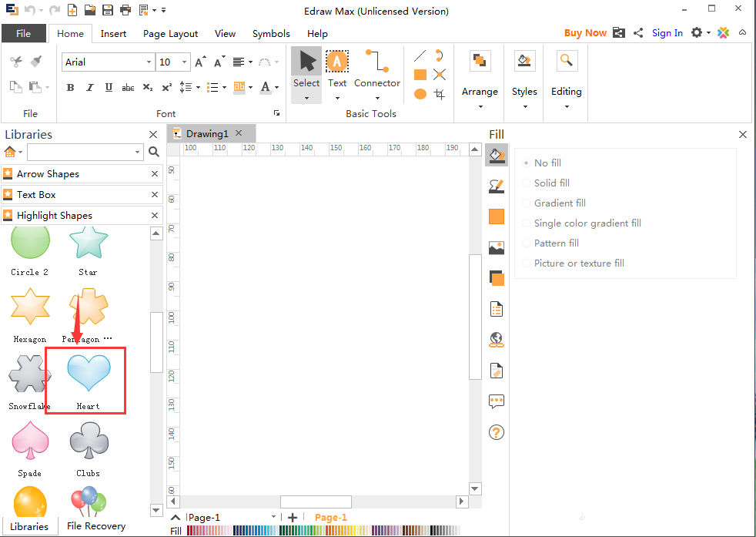Switch to the Symbols tab
This screenshot has width=756, height=537.
tap(271, 33)
